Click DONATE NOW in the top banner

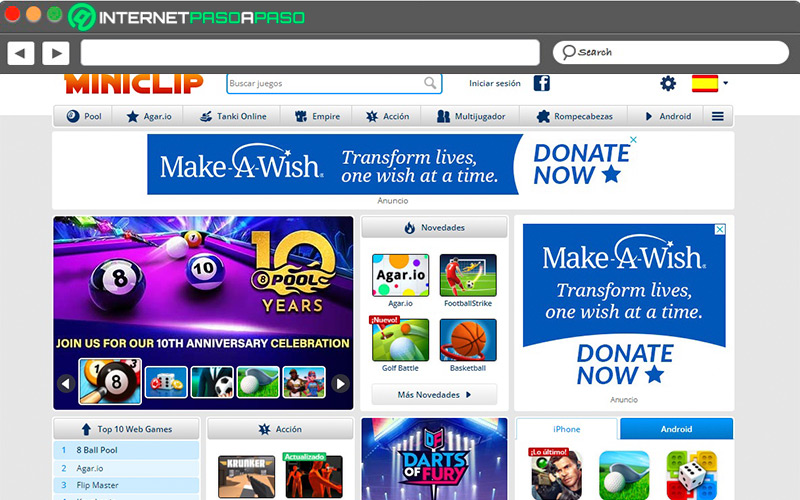click(x=582, y=164)
